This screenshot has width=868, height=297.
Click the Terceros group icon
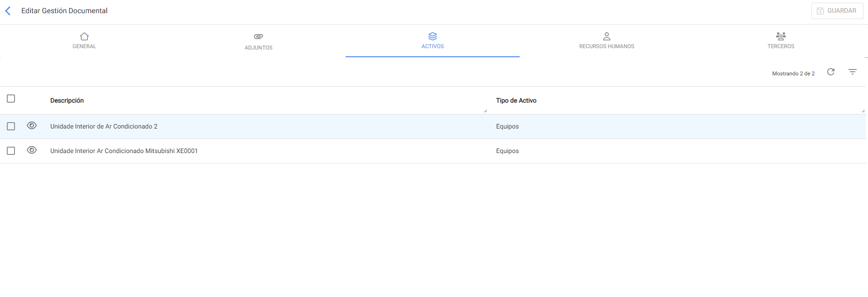coord(780,36)
